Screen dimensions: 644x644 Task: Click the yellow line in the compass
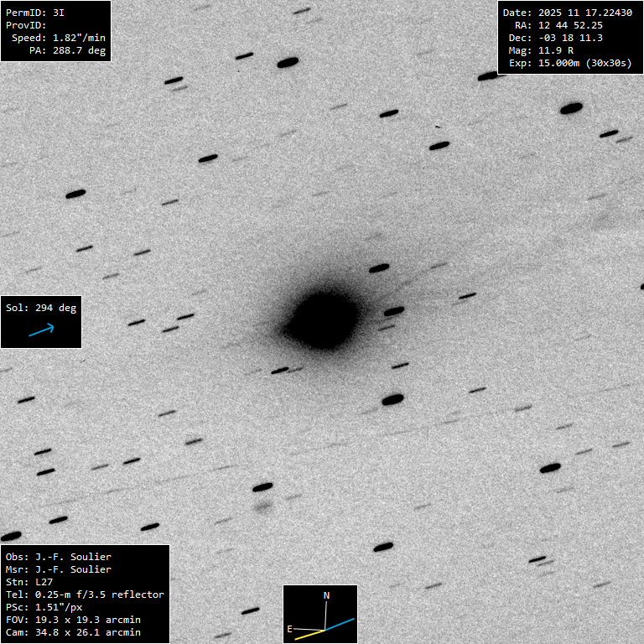309,634
